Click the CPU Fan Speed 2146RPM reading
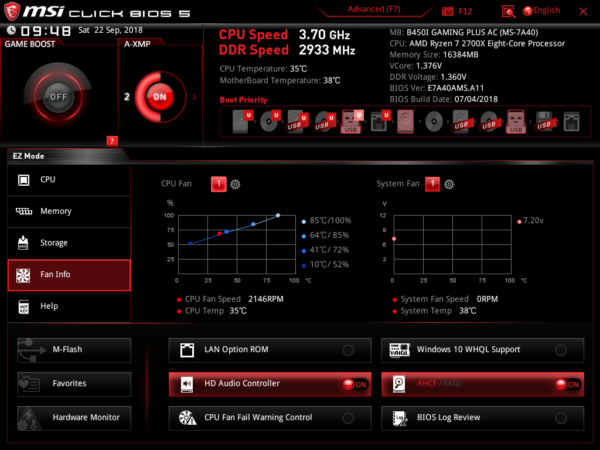The width and height of the screenshot is (600, 450). tap(230, 299)
